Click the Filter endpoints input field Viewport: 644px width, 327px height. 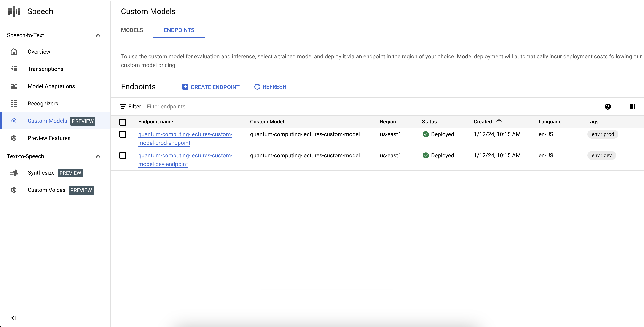166,106
